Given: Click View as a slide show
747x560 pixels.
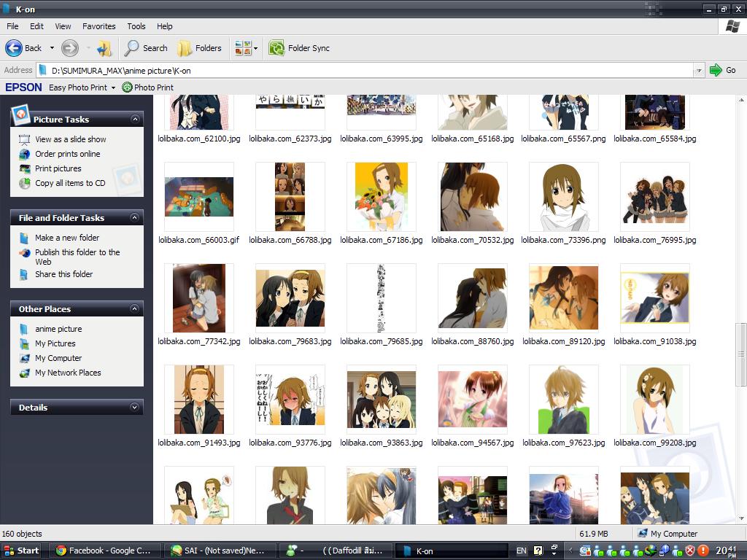Looking at the screenshot, I should 71,139.
